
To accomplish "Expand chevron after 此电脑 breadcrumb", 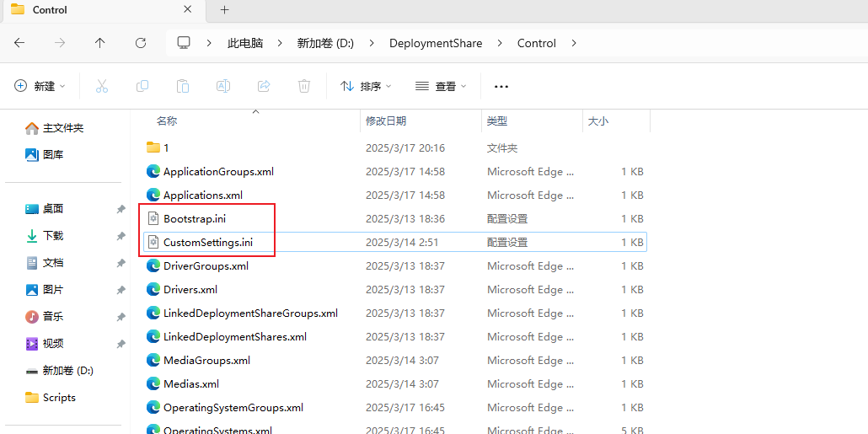I will pos(280,43).
